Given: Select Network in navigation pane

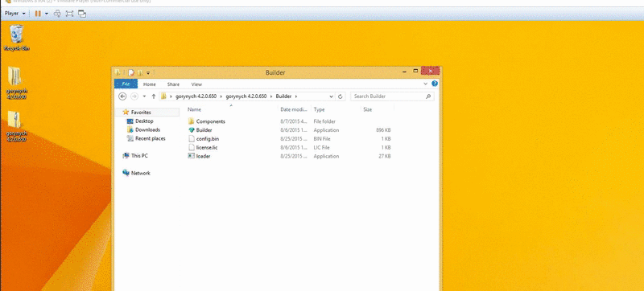Looking at the screenshot, I should pos(140,173).
